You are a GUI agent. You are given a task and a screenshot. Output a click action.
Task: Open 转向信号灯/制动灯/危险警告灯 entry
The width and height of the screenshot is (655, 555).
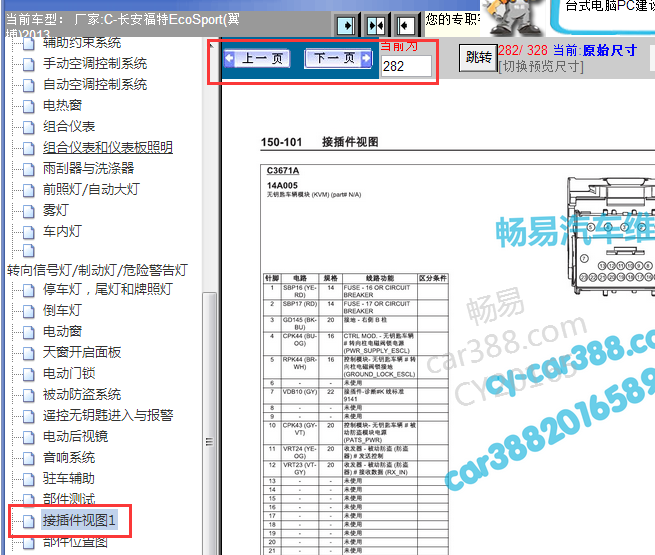point(97,270)
